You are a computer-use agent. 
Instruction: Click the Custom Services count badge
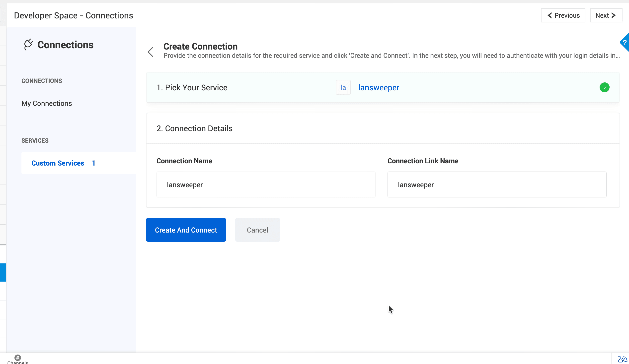click(x=93, y=163)
